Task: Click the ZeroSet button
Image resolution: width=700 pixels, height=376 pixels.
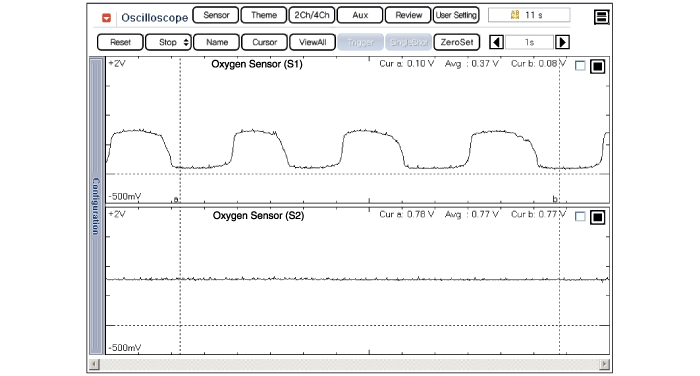Action: (x=457, y=42)
